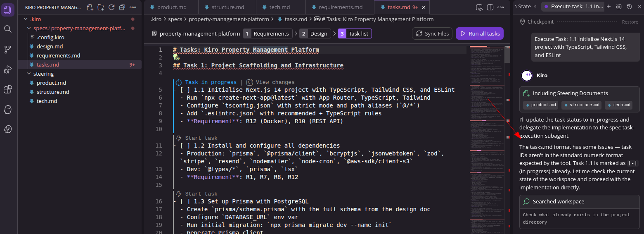Refresh the explorer file tree

111,7
